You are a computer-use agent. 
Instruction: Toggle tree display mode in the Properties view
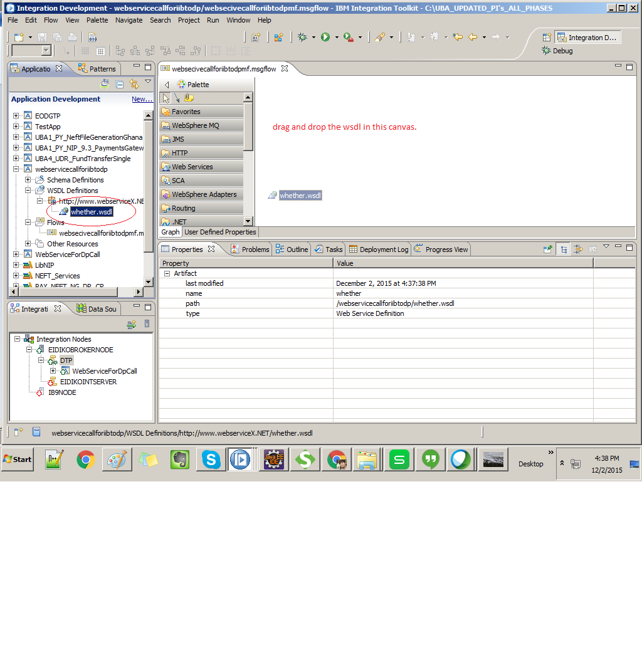563,248
